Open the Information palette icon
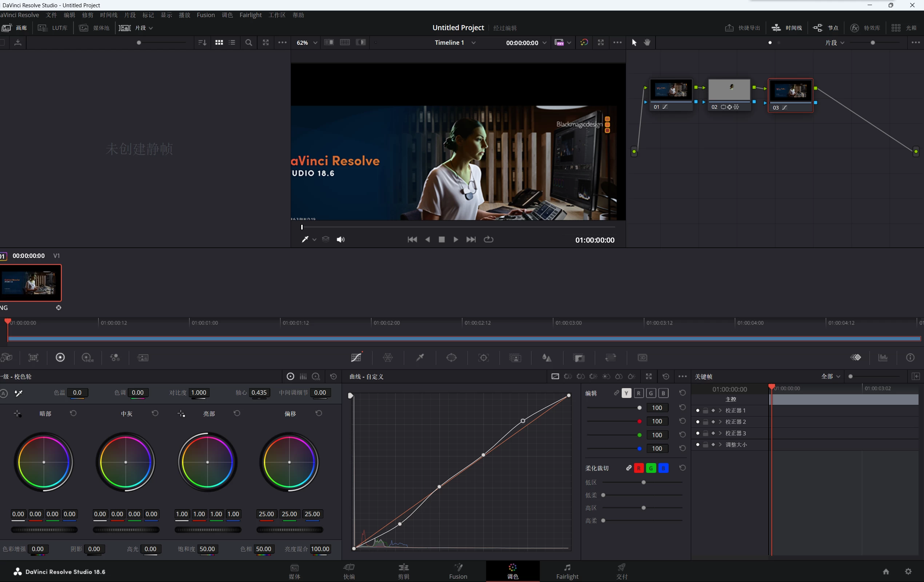924x582 pixels. [910, 358]
